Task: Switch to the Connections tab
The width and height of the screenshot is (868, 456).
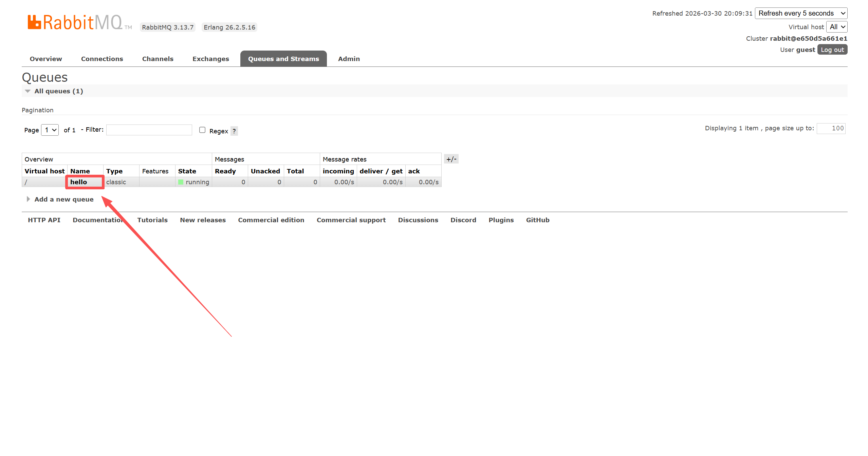Action: pyautogui.click(x=102, y=59)
